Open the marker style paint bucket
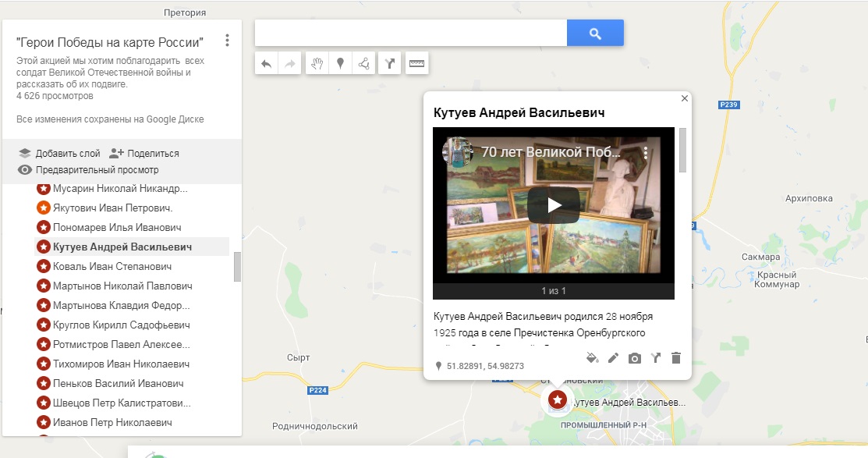The image size is (868, 458). [593, 358]
